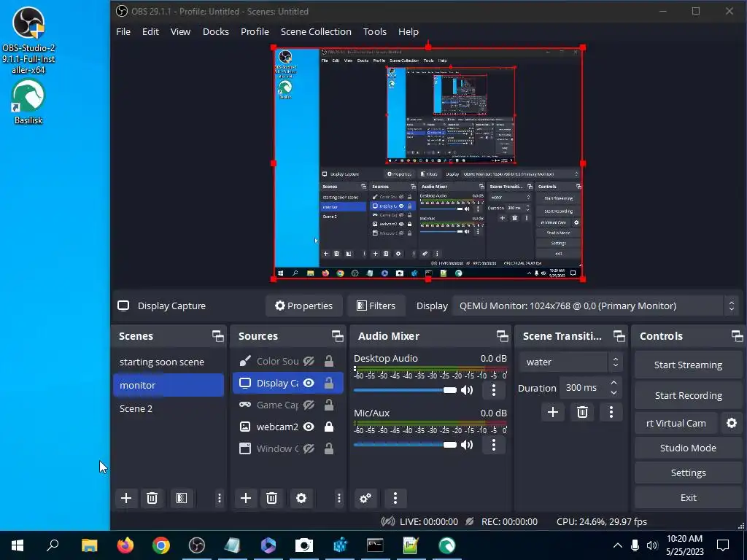Open source properties gear in Sources panel
Viewport: 747px width, 560px height.
coord(301,498)
